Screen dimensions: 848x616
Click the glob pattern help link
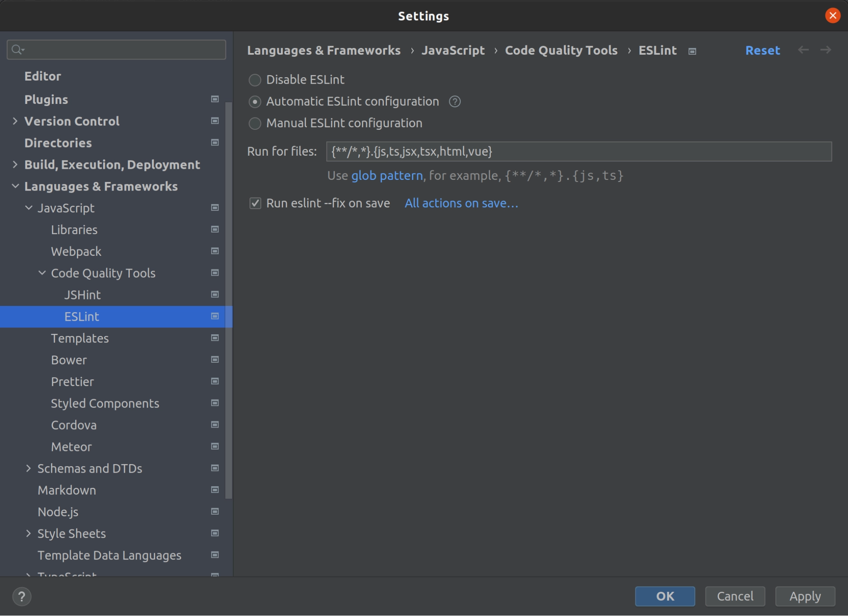point(386,176)
